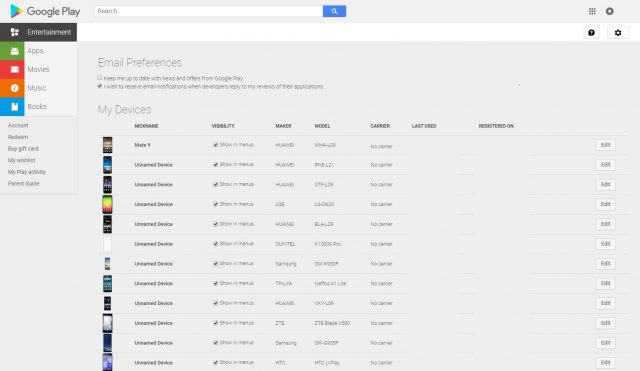Enable news and offers email checkbox
This screenshot has height=371, width=640.
click(x=100, y=78)
